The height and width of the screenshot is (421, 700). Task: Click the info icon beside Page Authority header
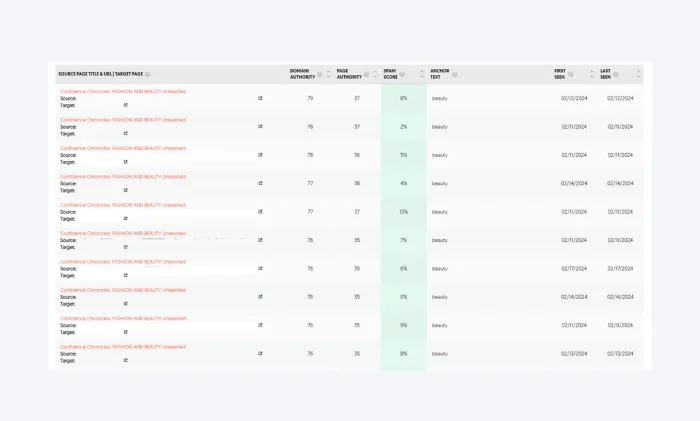point(365,74)
